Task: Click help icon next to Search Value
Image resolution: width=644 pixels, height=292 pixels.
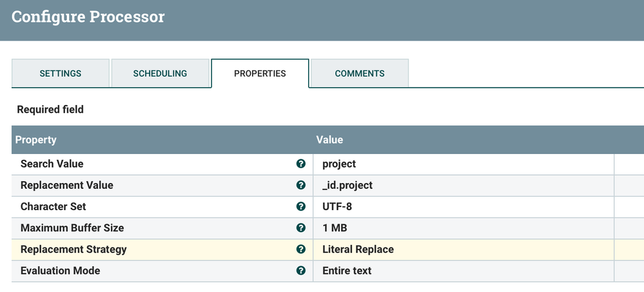Action: 300,164
